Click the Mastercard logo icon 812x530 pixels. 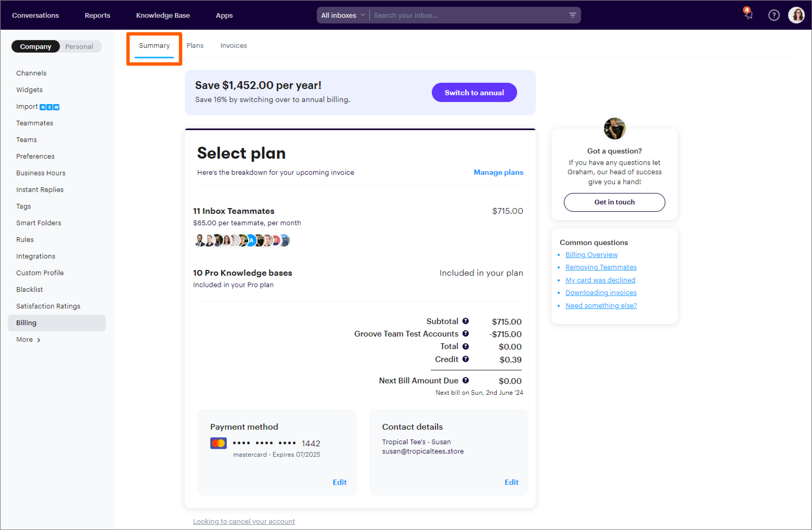tap(218, 443)
